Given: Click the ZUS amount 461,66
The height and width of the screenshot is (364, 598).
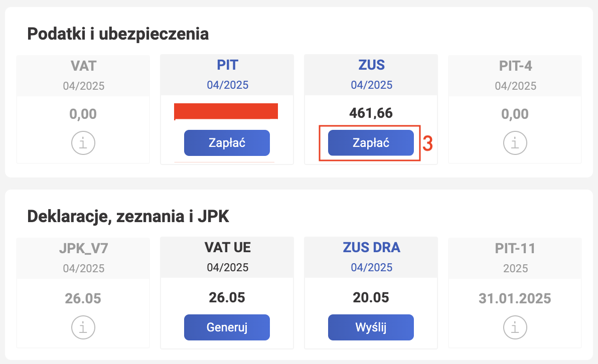Looking at the screenshot, I should click(371, 113).
